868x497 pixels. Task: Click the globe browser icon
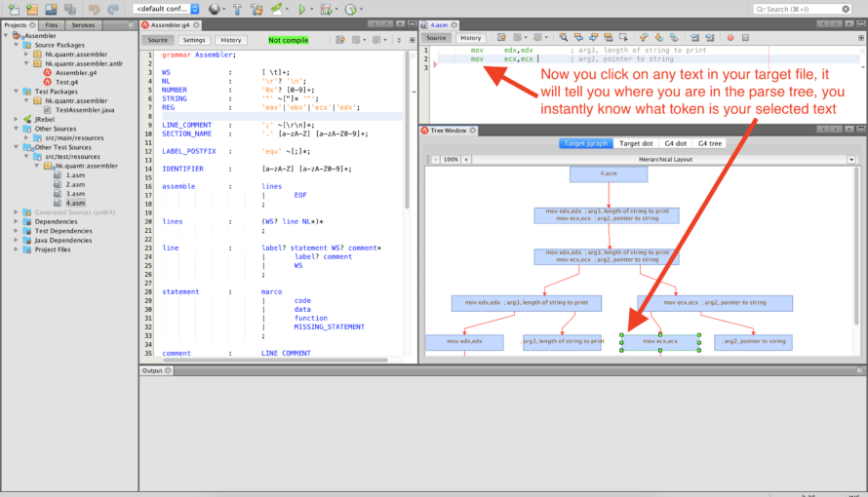click(215, 9)
